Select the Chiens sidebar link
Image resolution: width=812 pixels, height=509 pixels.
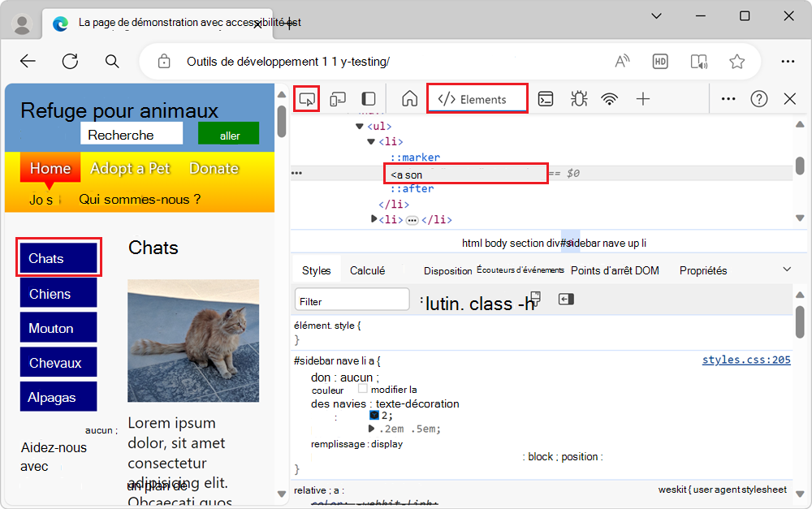pyautogui.click(x=58, y=293)
